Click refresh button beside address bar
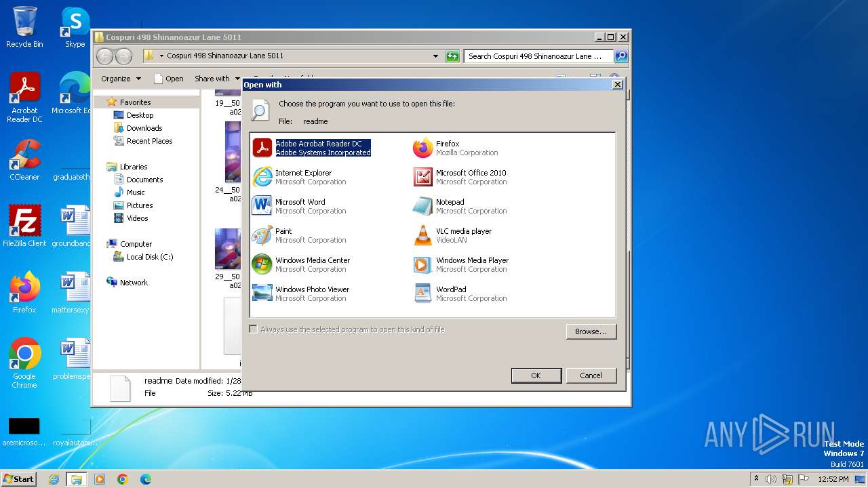Viewport: 868px width, 488px height. [x=452, y=56]
